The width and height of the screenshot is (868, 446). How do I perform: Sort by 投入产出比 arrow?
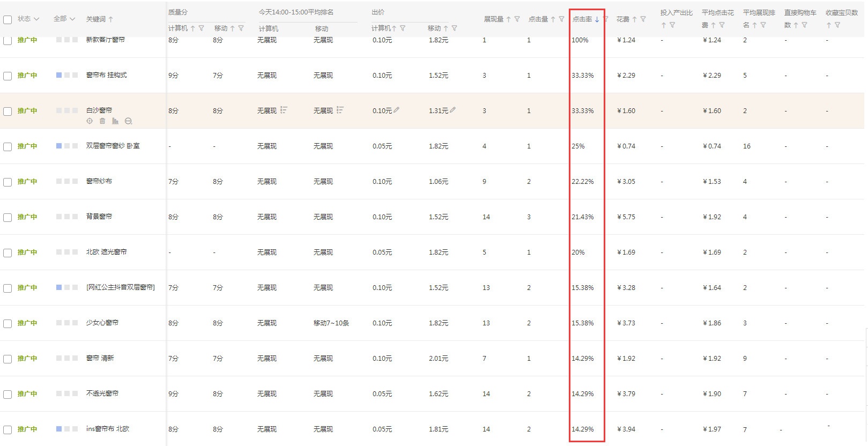[x=663, y=25]
